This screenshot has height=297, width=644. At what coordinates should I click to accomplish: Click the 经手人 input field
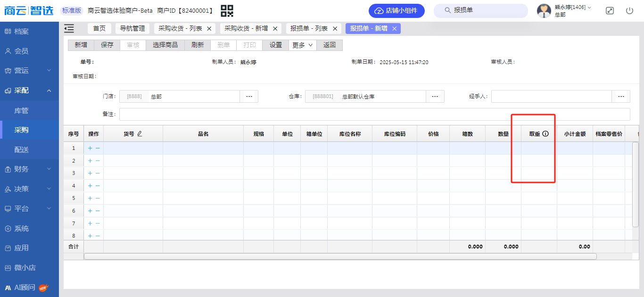pos(552,96)
